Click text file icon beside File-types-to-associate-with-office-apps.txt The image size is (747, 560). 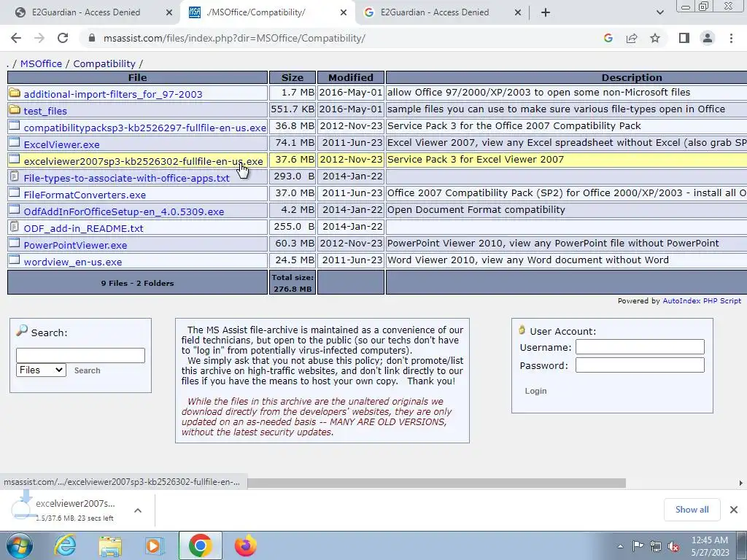[15, 176]
